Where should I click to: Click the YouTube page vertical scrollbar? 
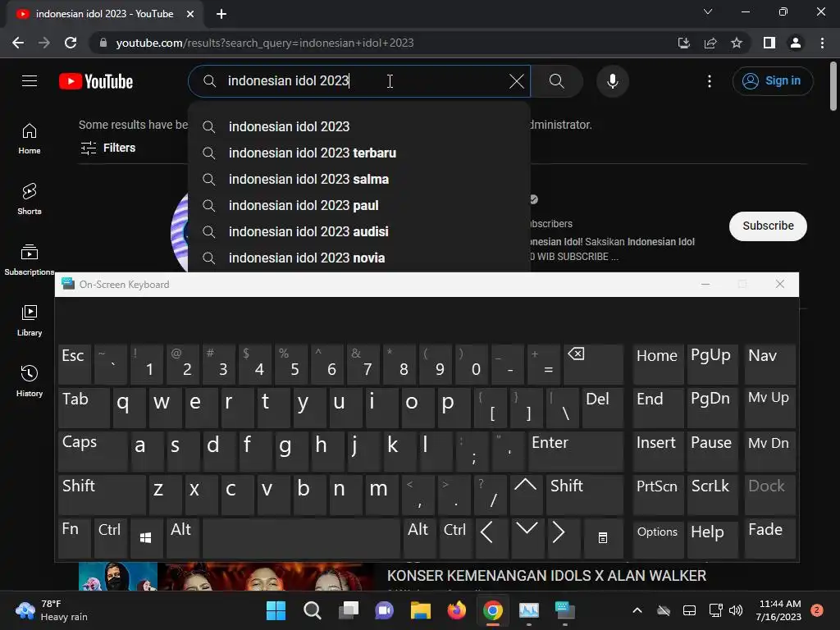pos(833,85)
